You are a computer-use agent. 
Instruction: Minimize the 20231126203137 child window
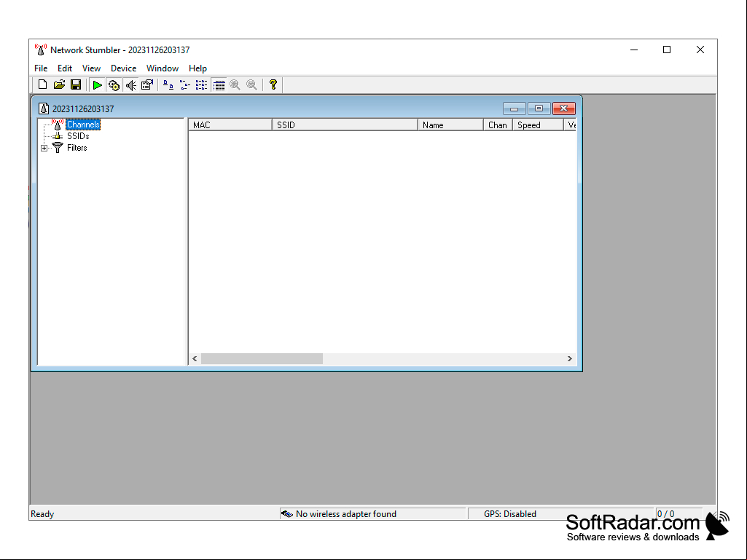(x=514, y=109)
